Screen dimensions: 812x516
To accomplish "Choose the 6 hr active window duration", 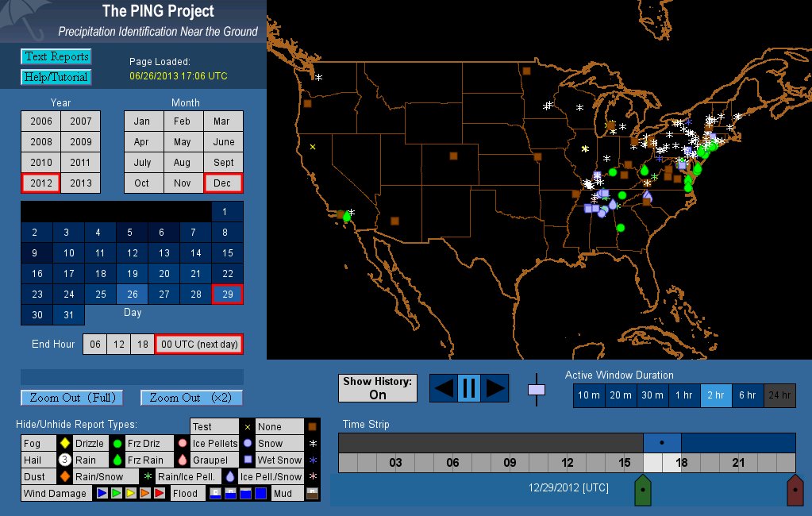I will (x=748, y=395).
